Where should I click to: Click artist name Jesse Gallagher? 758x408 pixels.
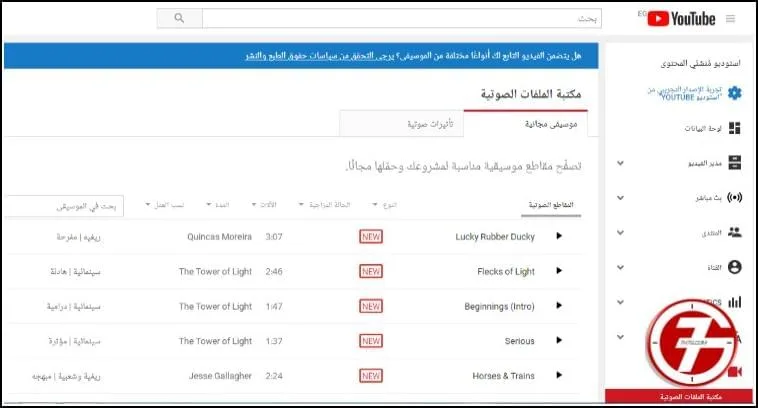(x=220, y=376)
